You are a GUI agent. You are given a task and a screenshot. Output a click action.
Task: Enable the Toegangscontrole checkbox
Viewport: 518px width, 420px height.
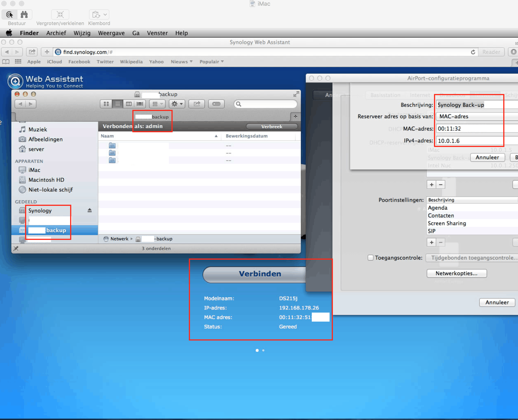point(370,258)
